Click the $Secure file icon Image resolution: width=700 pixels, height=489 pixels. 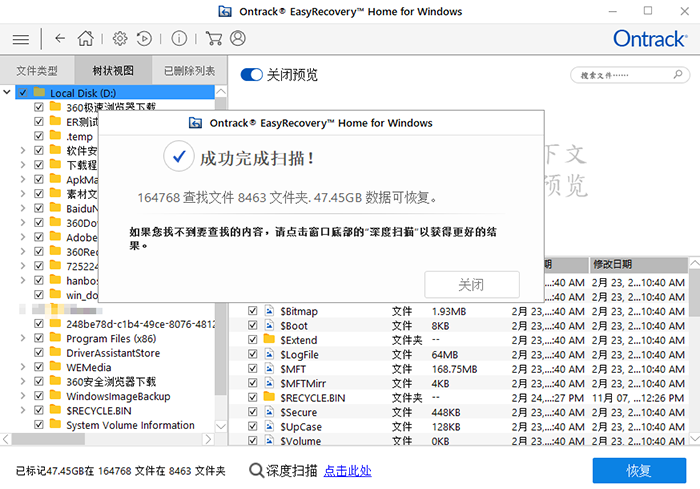pos(269,412)
